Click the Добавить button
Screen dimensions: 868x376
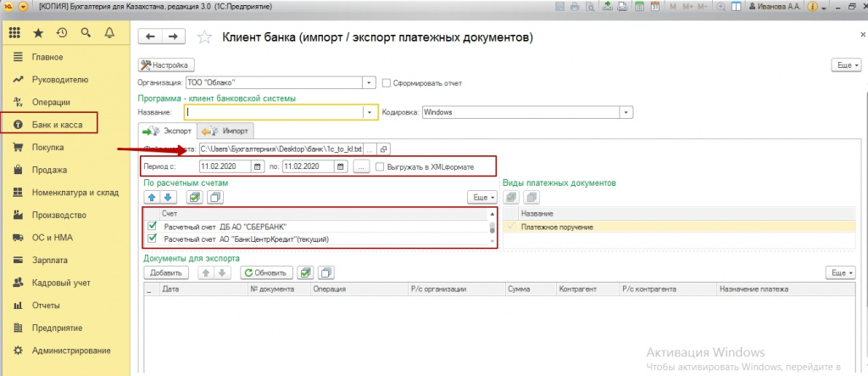166,272
